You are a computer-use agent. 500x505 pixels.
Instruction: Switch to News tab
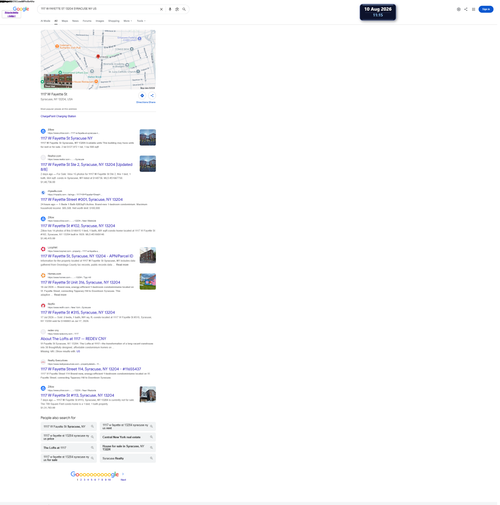point(76,21)
